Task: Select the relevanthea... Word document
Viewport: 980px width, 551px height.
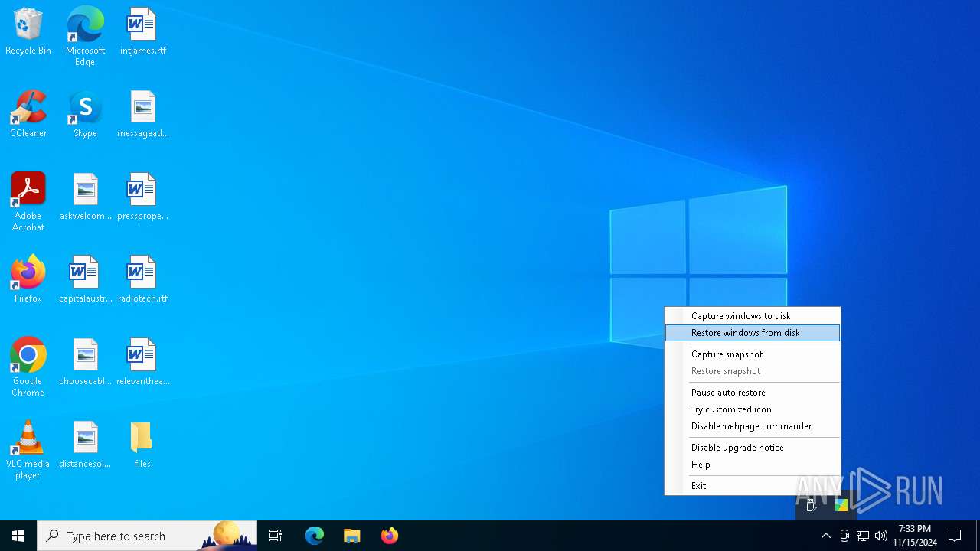Action: [x=142, y=363]
